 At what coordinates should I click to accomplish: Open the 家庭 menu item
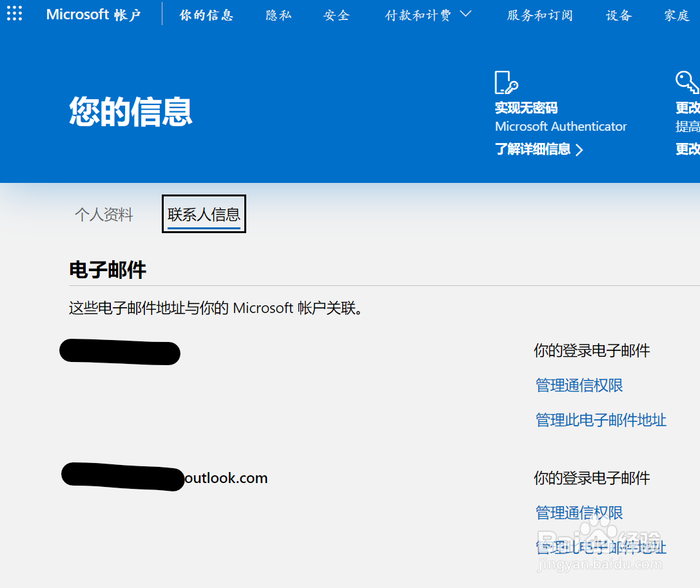[677, 15]
